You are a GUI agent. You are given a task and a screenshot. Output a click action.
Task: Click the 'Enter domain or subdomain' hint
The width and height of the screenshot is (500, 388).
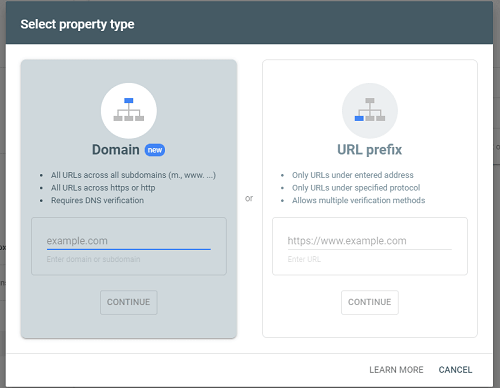[x=93, y=259]
